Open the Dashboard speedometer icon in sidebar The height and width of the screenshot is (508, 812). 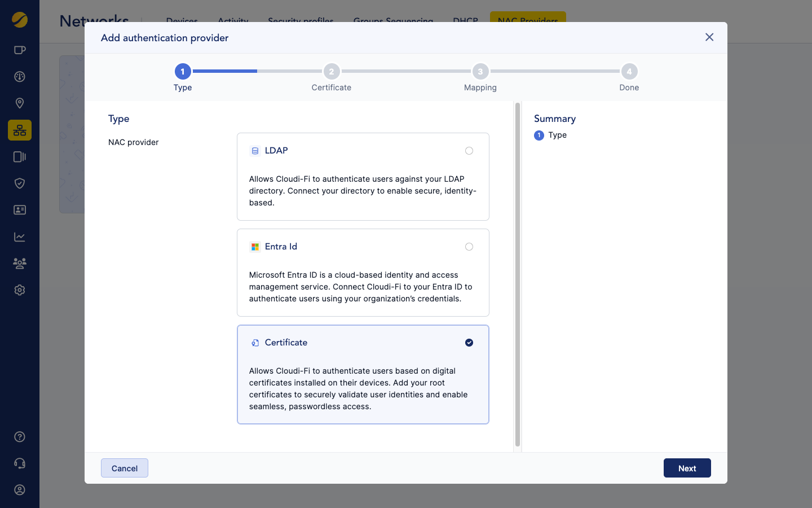click(x=19, y=76)
